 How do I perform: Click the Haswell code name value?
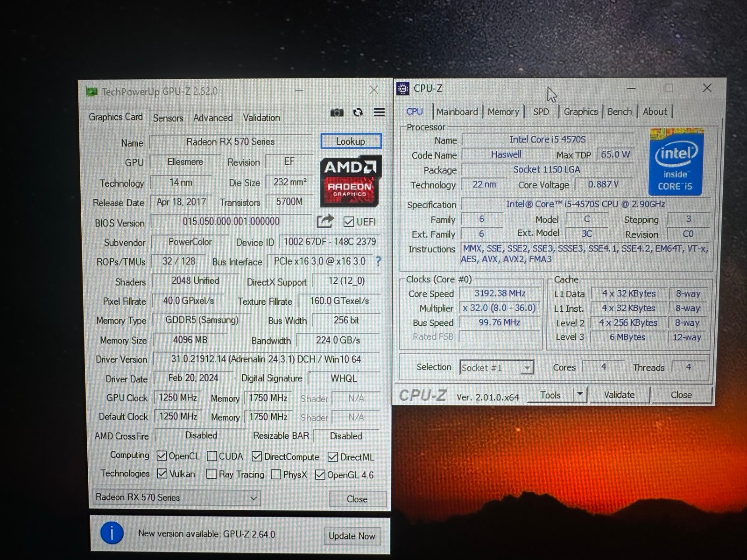tap(506, 154)
